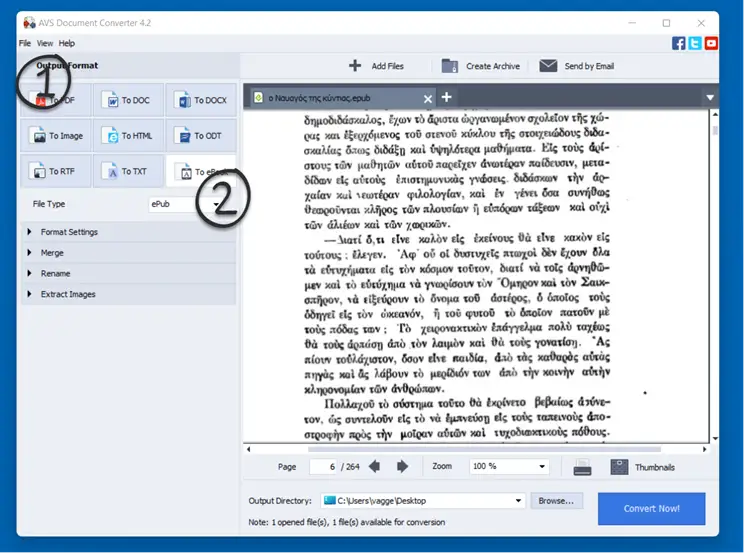Viewport: 744px width, 553px height.
Task: Click the Add Files plus icon
Action: (355, 66)
